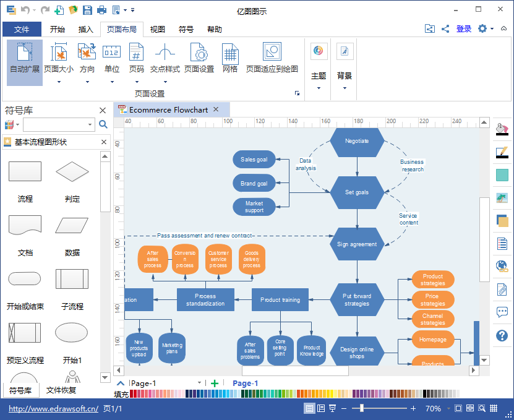
Task: Save the document with the floppy disk icon
Action: (87, 10)
